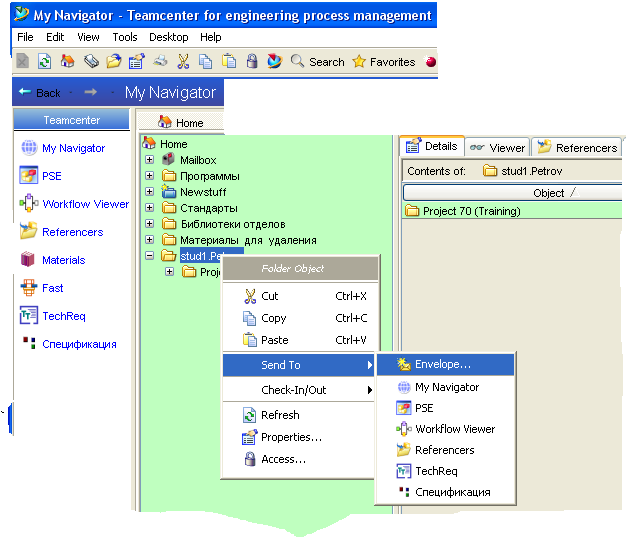Click the Refresh toolbar icon
Screen dimensions: 640x538
[x=44, y=62]
